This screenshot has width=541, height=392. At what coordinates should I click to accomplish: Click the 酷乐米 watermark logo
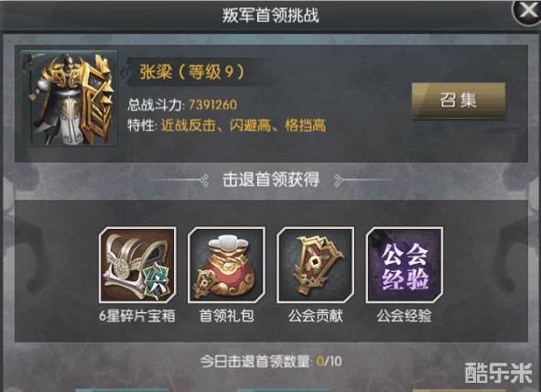point(498,373)
